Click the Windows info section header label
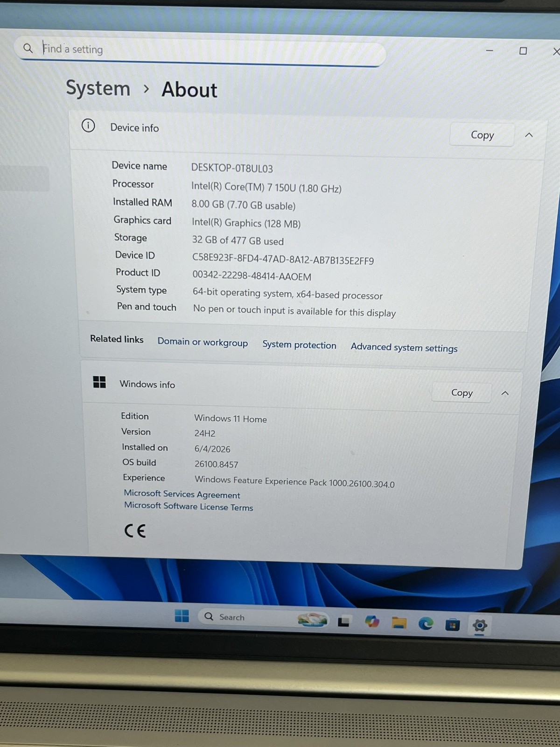This screenshot has width=560, height=747. 147,384
